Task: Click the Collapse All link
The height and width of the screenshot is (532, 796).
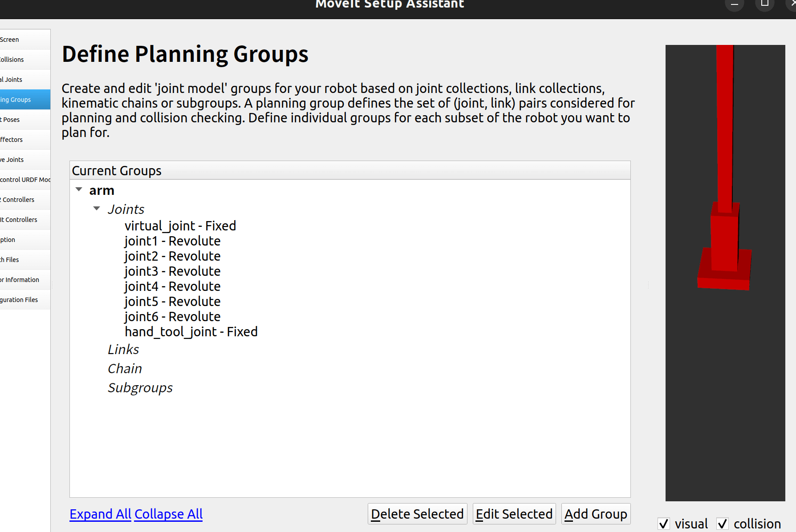Action: click(168, 514)
